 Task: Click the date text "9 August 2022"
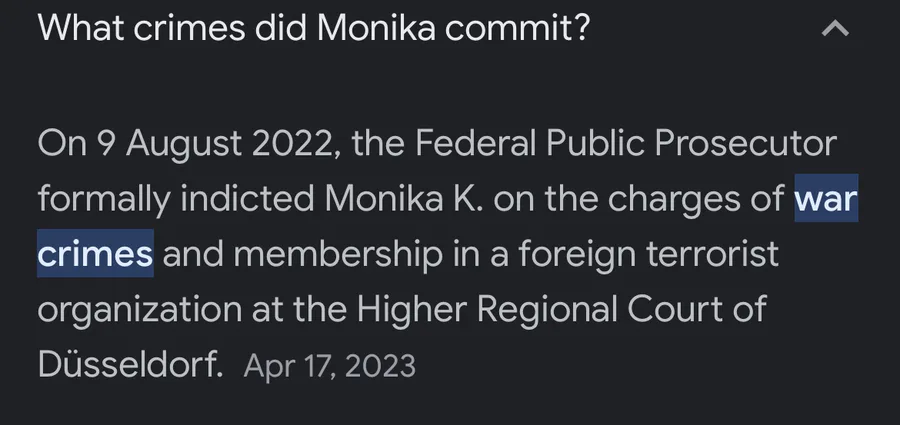point(214,143)
